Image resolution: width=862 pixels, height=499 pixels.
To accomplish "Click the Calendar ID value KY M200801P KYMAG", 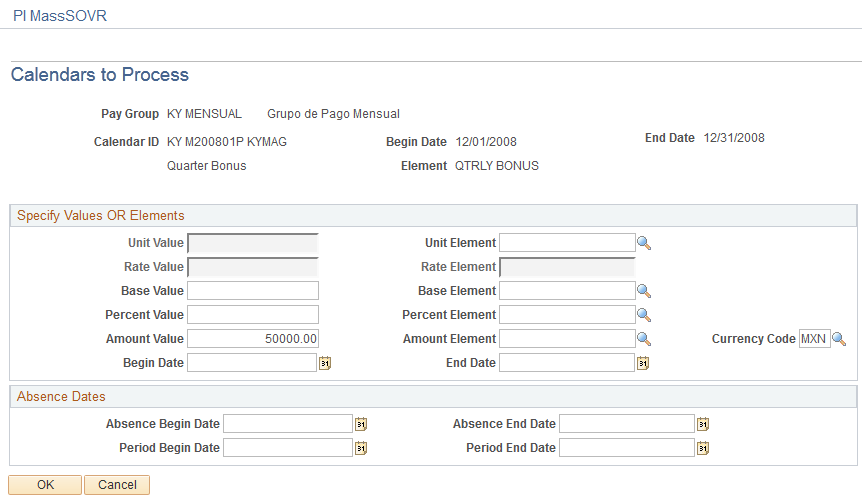I will (x=226, y=142).
